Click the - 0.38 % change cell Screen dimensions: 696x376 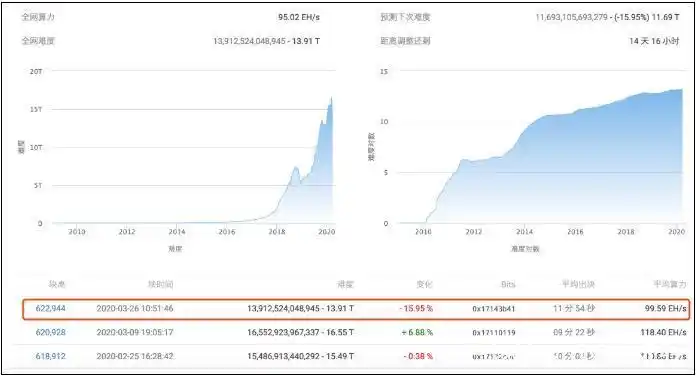click(x=418, y=356)
